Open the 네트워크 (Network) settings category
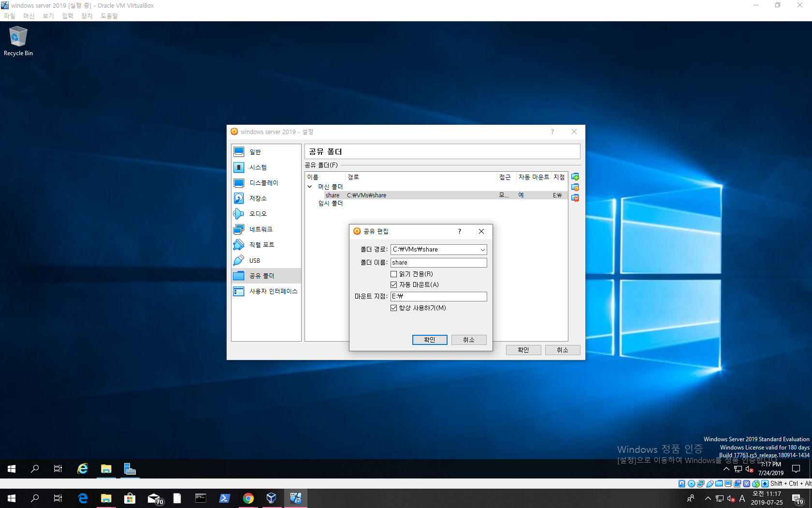 [x=266, y=229]
